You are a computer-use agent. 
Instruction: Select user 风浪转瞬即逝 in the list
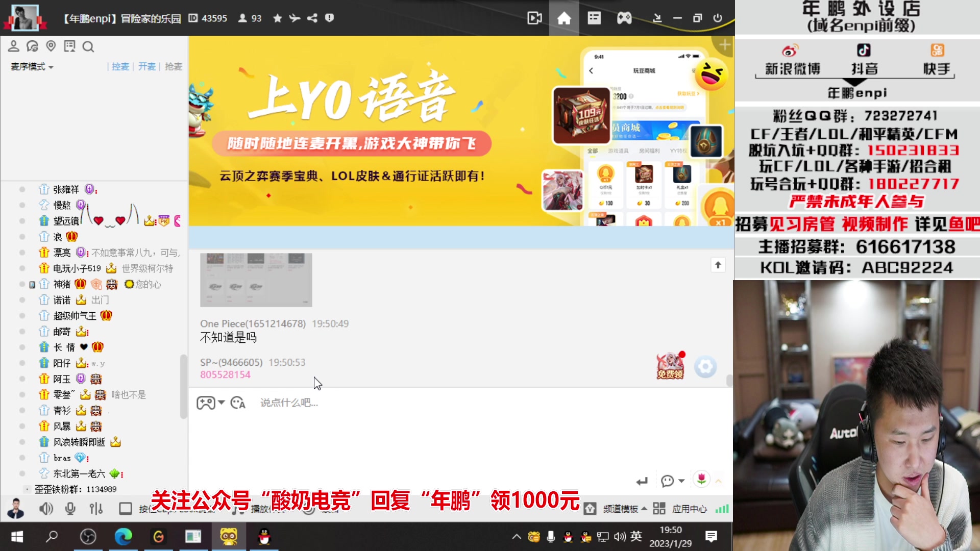pos(79,442)
